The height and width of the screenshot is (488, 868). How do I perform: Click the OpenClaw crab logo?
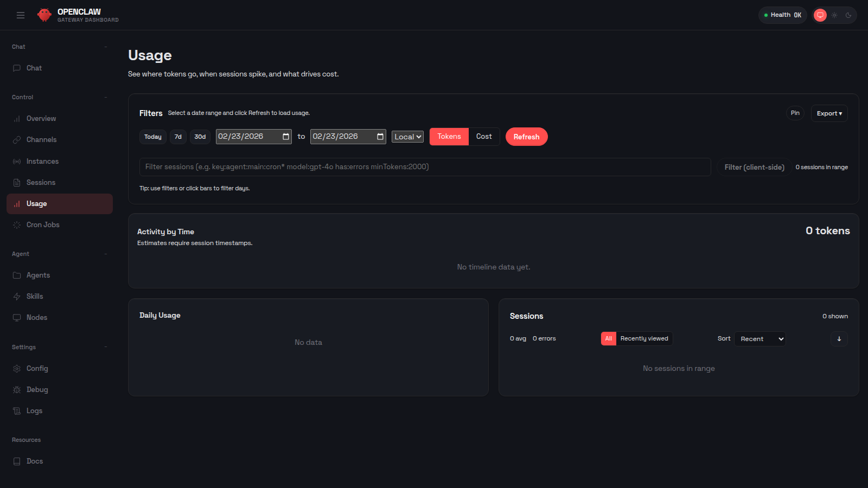(44, 15)
